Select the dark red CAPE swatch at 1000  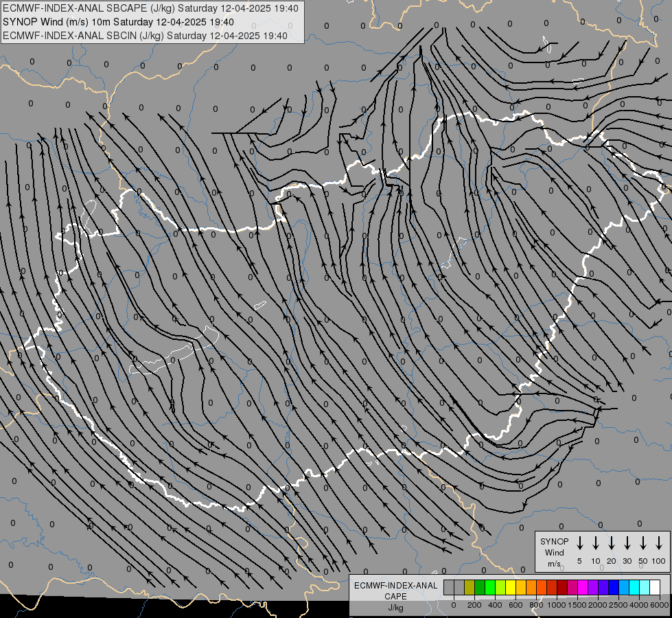point(562,587)
